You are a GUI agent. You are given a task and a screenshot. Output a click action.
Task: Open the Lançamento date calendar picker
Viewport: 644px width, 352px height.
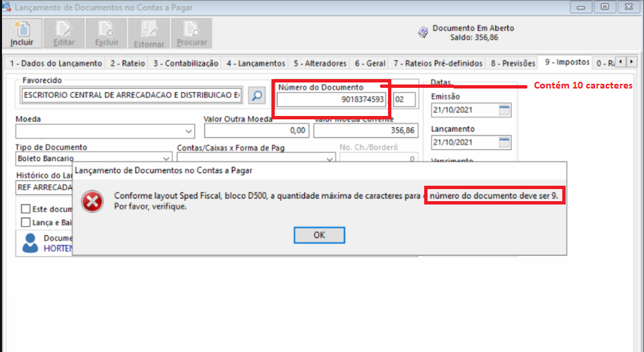pos(504,142)
